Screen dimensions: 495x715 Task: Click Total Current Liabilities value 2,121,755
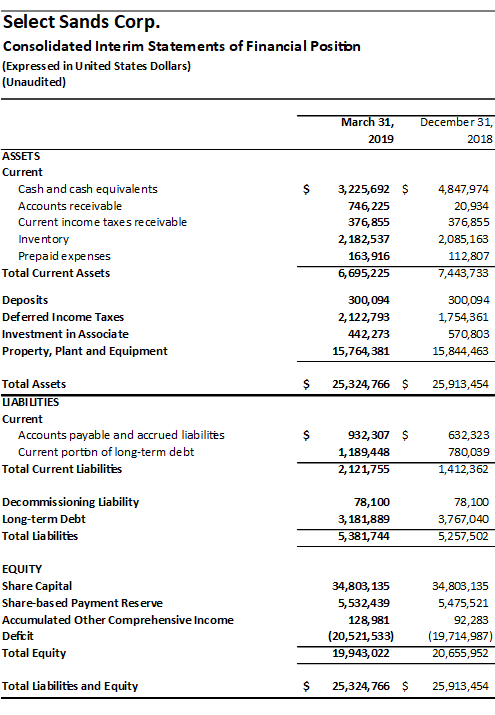click(x=363, y=469)
